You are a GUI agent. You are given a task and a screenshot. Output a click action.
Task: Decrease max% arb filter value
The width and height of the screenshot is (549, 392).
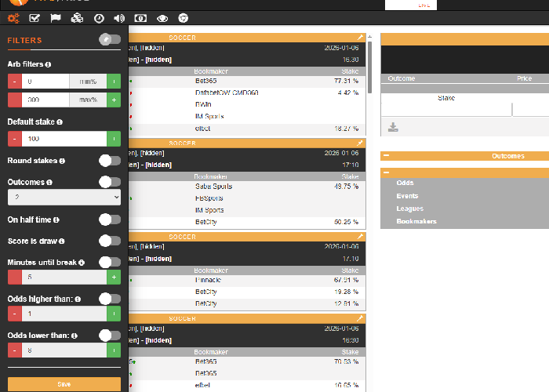tap(15, 100)
